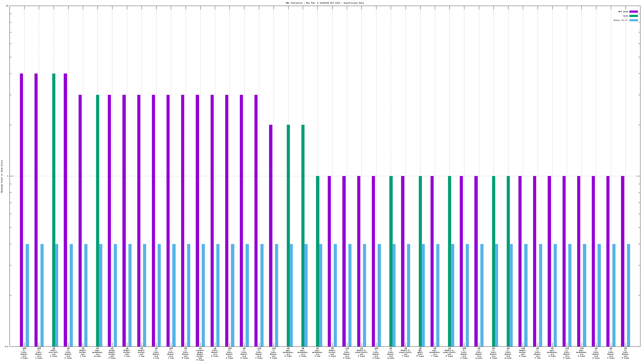Click the RBL Statistics chart title
Screen dimensions: 644x362
point(325,3)
